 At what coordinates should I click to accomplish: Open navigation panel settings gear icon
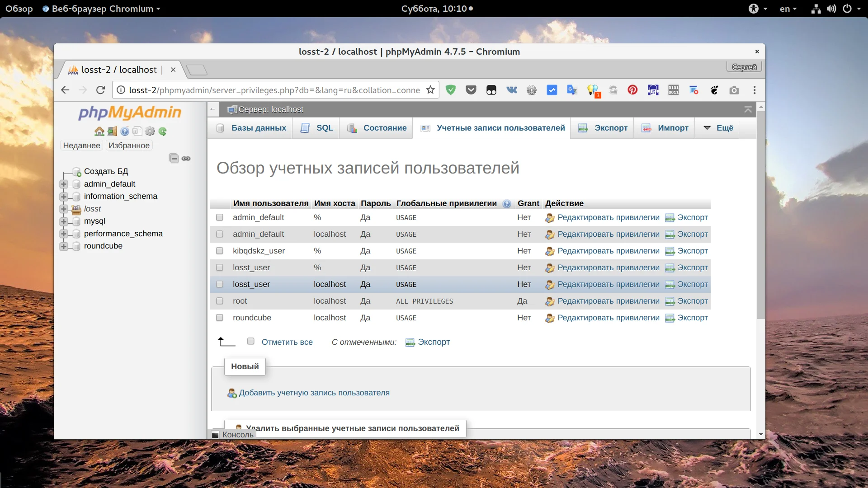[150, 131]
